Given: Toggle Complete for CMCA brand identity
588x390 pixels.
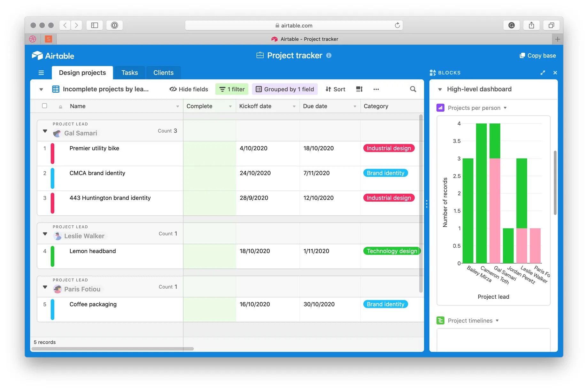Looking at the screenshot, I should (210, 178).
